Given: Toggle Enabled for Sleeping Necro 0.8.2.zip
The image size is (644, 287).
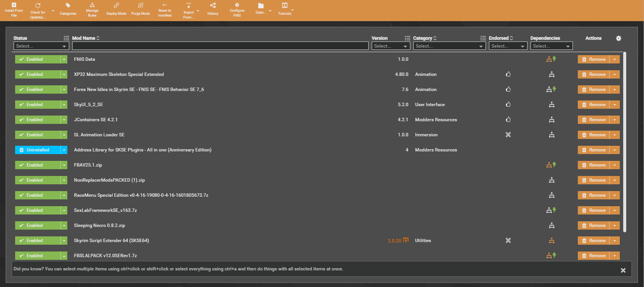Looking at the screenshot, I should [x=38, y=225].
